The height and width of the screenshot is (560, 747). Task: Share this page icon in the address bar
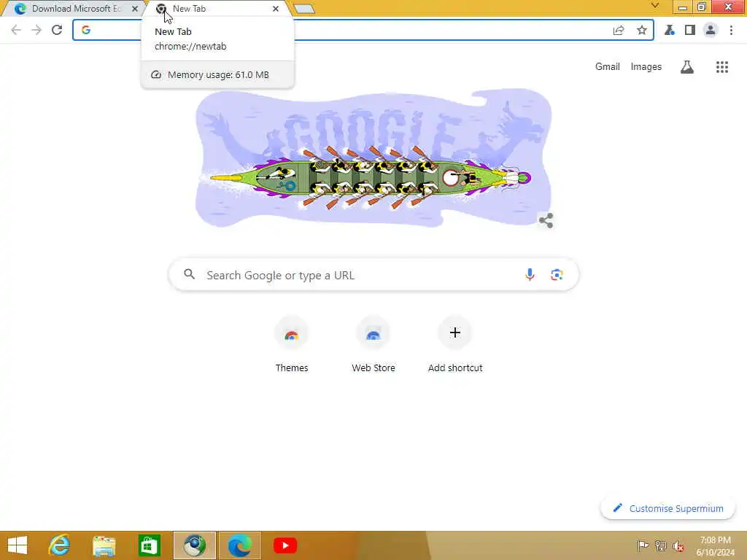point(619,31)
